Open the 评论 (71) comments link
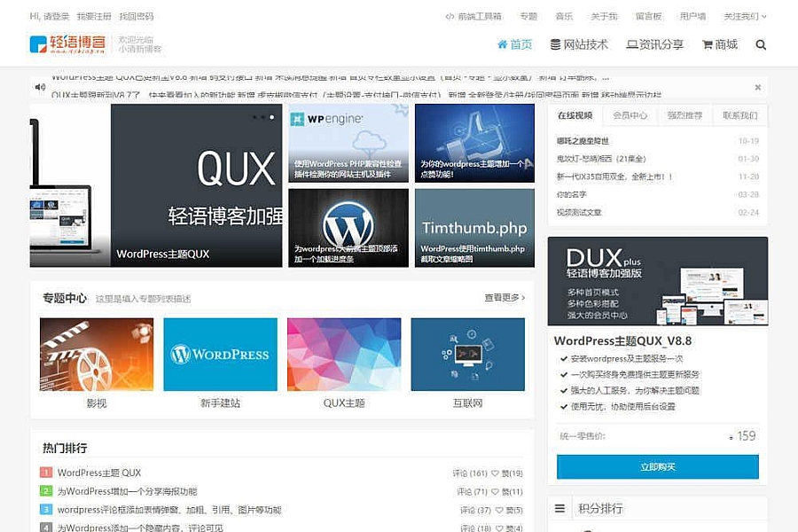Image resolution: width=798 pixels, height=532 pixels. (472, 492)
